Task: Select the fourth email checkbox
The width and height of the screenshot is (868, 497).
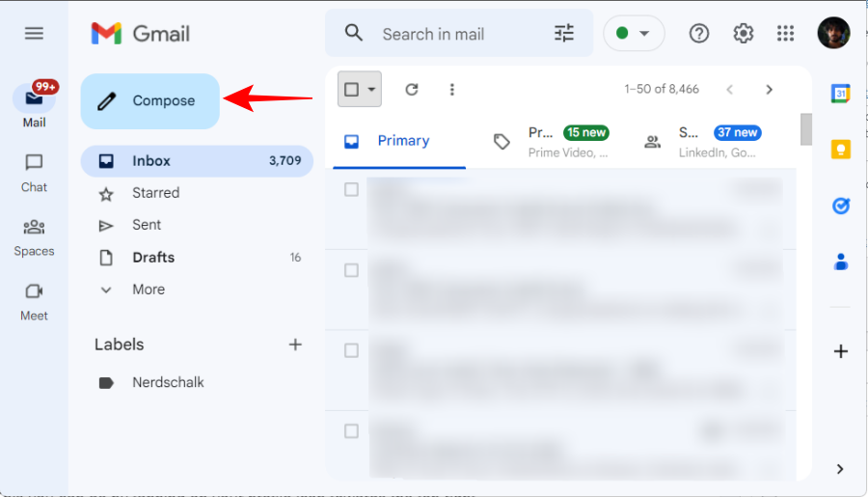Action: tap(351, 431)
